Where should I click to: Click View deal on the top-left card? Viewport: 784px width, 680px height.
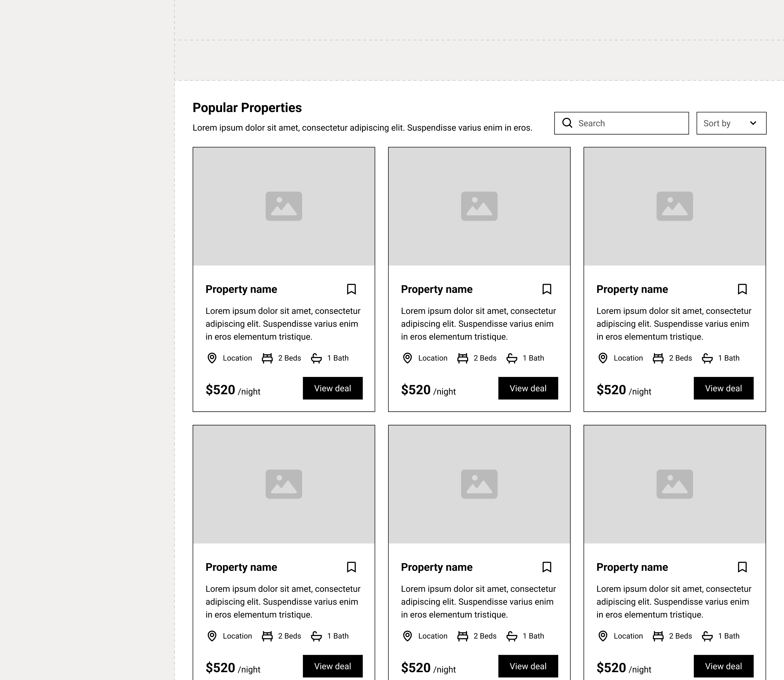[x=333, y=388]
